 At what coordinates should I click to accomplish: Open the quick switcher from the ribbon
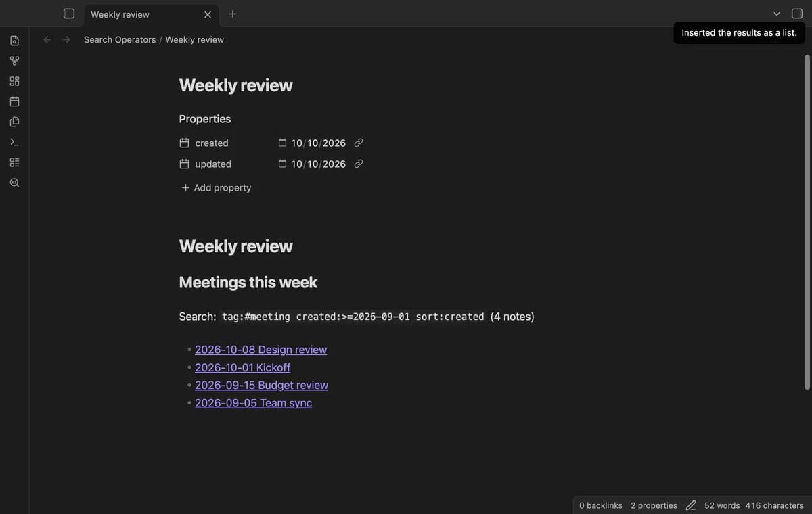click(x=14, y=41)
